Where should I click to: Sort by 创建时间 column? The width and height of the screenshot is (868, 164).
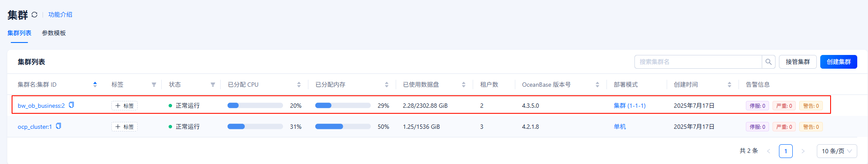pyautogui.click(x=729, y=85)
